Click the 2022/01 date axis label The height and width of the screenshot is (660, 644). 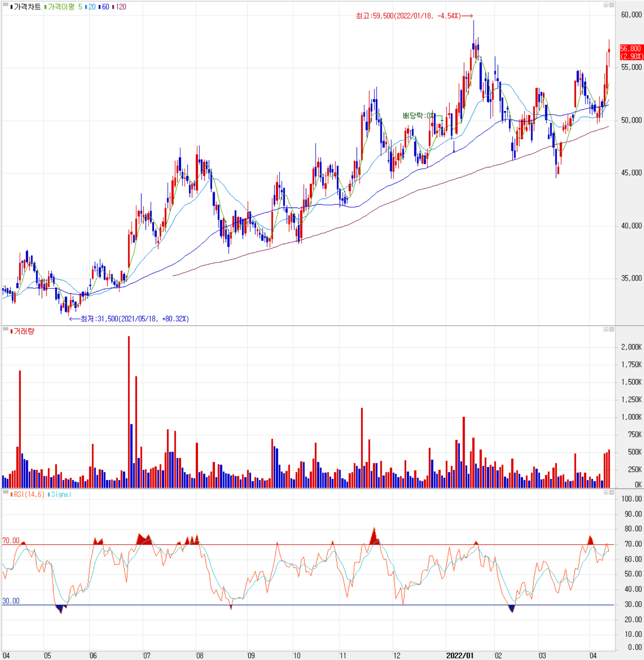coord(460,655)
